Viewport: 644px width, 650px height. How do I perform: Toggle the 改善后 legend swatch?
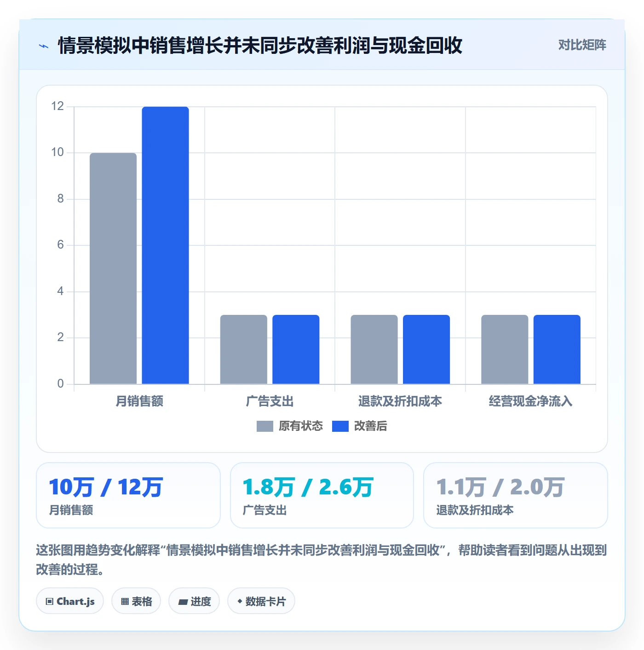[340, 426]
